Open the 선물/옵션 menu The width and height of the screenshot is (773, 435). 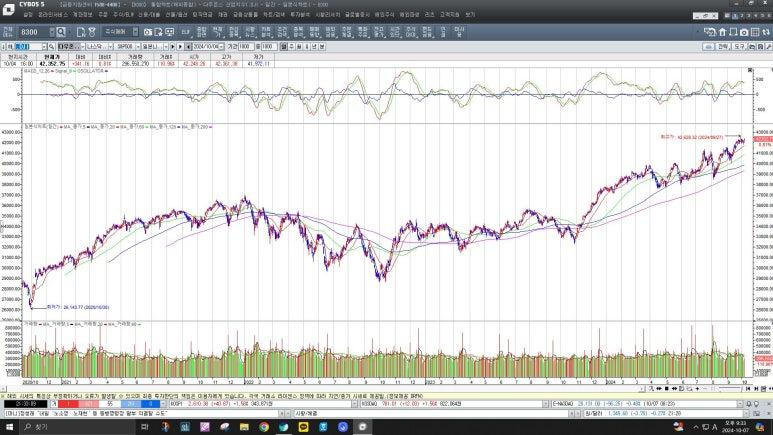point(176,15)
